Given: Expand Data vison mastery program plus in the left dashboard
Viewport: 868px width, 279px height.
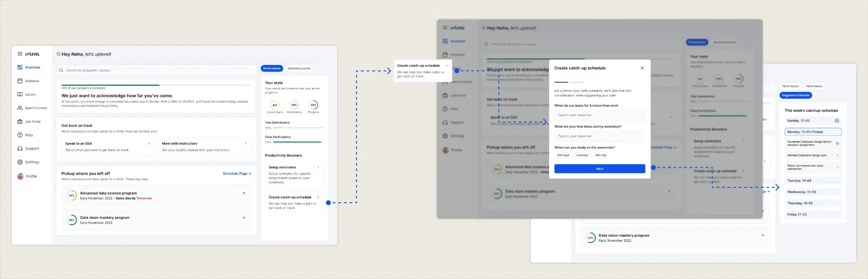Looking at the screenshot, I should pyautogui.click(x=244, y=217).
